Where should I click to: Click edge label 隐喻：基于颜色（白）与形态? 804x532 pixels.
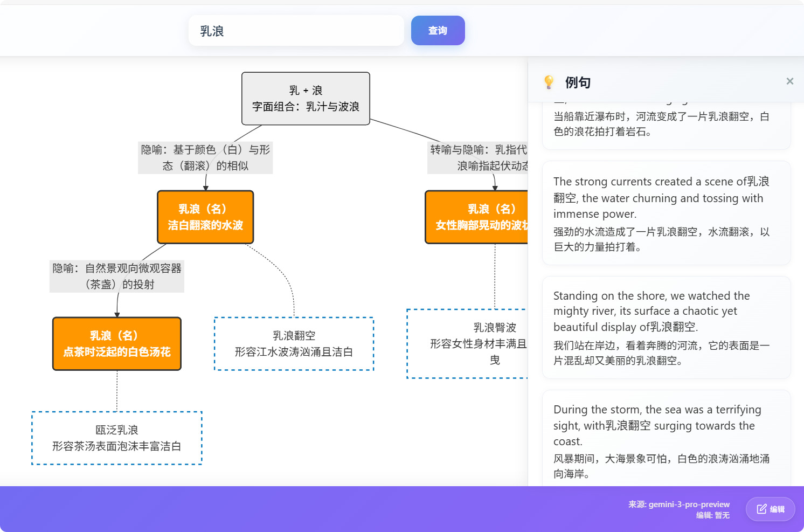pyautogui.click(x=205, y=157)
